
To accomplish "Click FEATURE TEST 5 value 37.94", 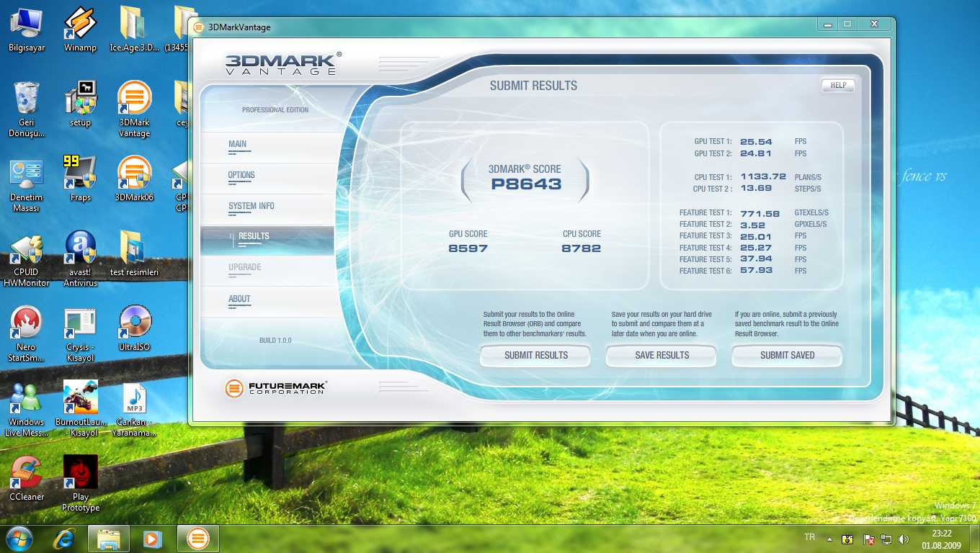I will (x=756, y=259).
